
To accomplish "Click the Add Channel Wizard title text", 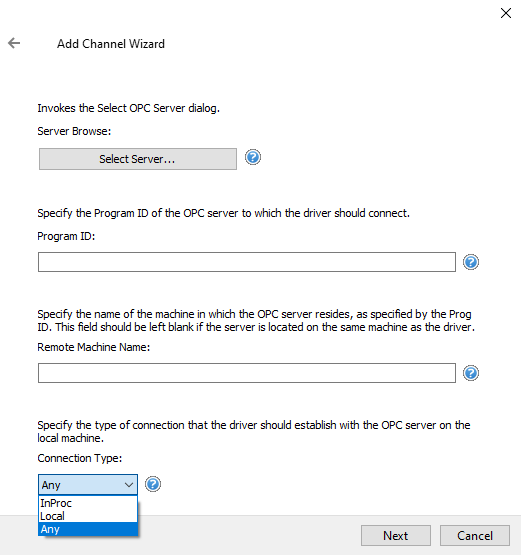I will coord(111,44).
